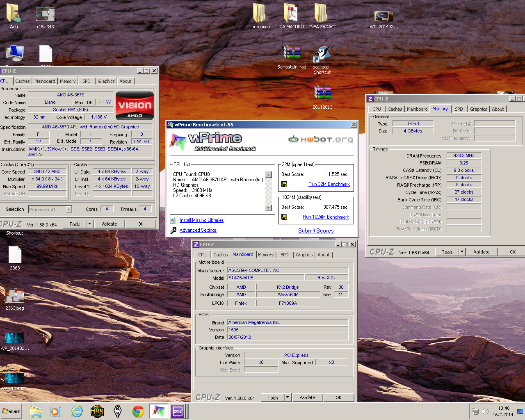This screenshot has width=525, height=420.
Task: Open Tools dropdown arrow in CPU window
Action: (x=89, y=224)
